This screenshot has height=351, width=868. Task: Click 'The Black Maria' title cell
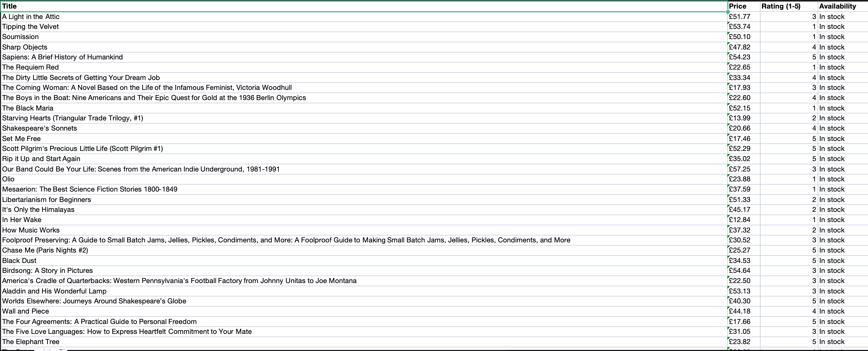tap(364, 108)
